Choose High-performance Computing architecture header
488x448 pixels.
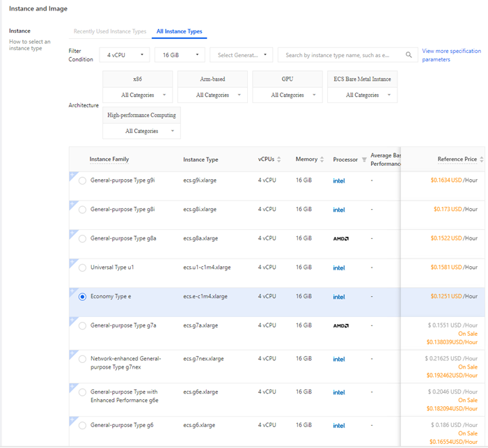pyautogui.click(x=141, y=115)
